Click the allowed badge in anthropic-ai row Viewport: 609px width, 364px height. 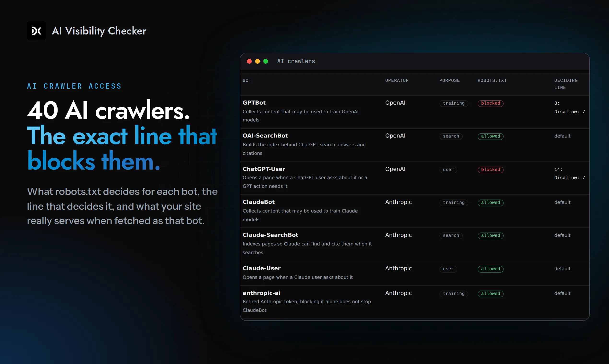490,294
